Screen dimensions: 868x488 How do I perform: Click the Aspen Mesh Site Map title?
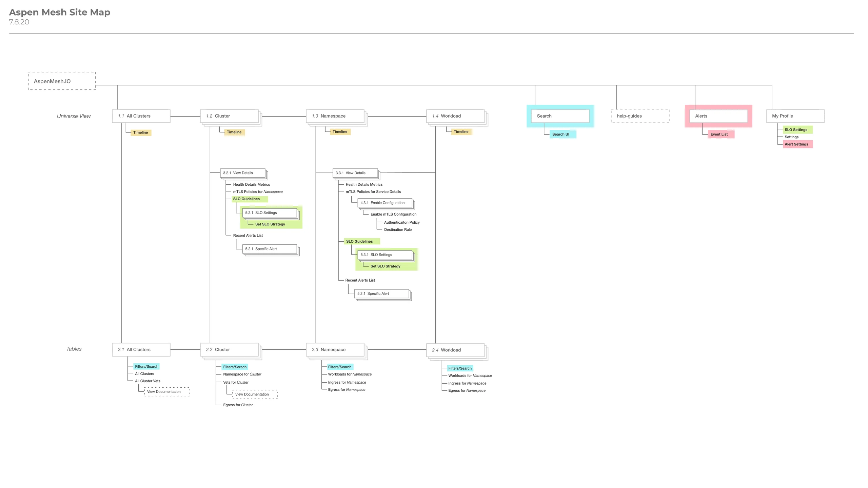pyautogui.click(x=60, y=12)
